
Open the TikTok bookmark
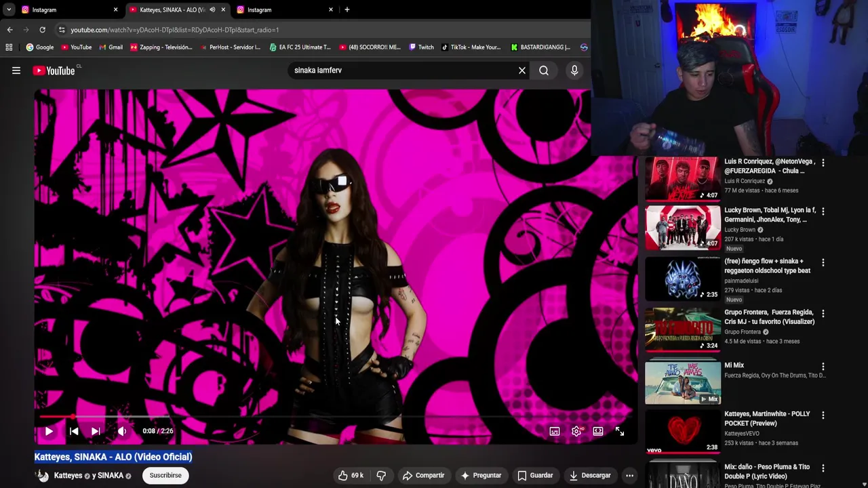(471, 47)
